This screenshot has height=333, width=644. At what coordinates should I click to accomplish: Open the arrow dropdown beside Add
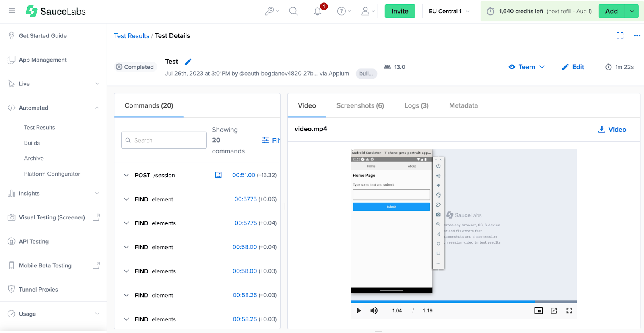click(x=632, y=11)
